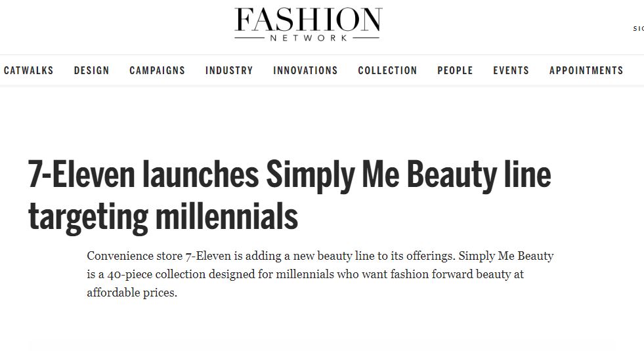Navigate to the Collection menu item
Image resolution: width=644 pixels, height=351 pixels.
(x=387, y=70)
